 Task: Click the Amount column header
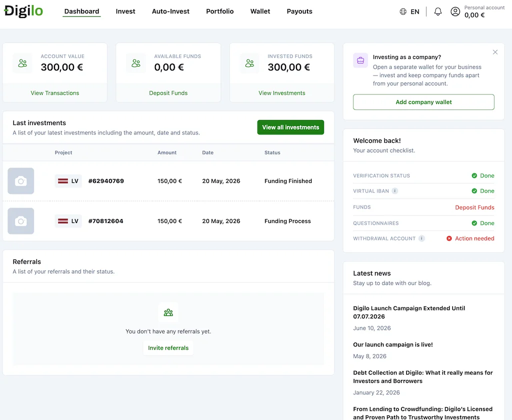coord(167,152)
